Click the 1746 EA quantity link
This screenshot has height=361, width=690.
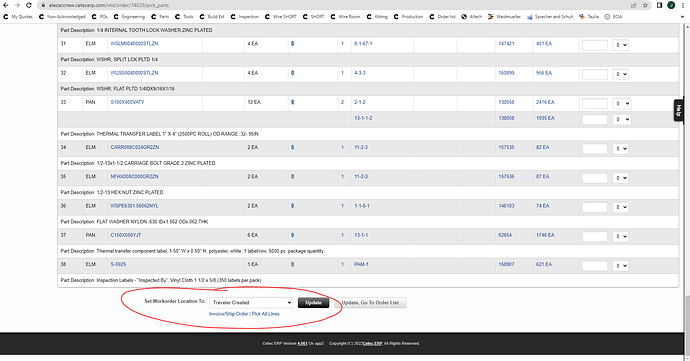545,235
